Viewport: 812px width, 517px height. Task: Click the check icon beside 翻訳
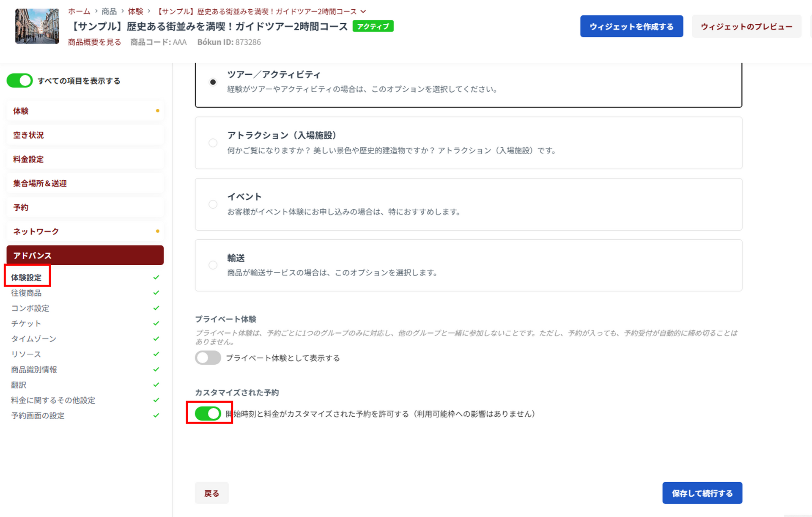coord(156,385)
